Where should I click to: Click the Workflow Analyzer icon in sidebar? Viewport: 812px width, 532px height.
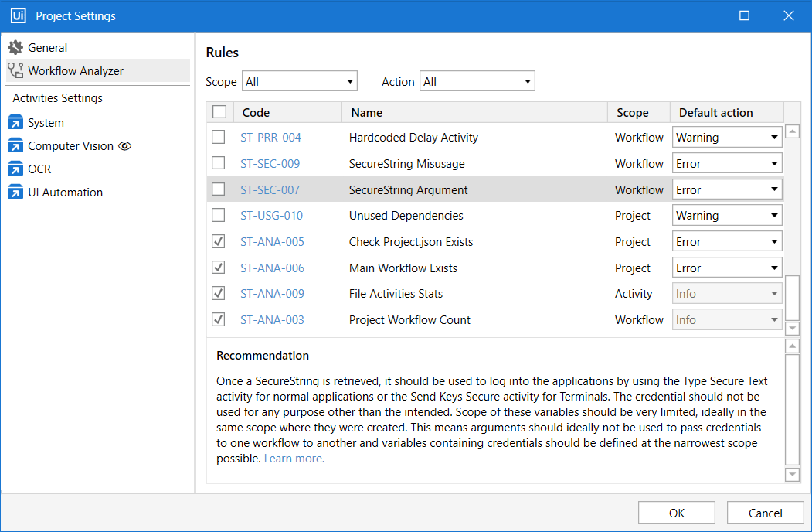15,70
